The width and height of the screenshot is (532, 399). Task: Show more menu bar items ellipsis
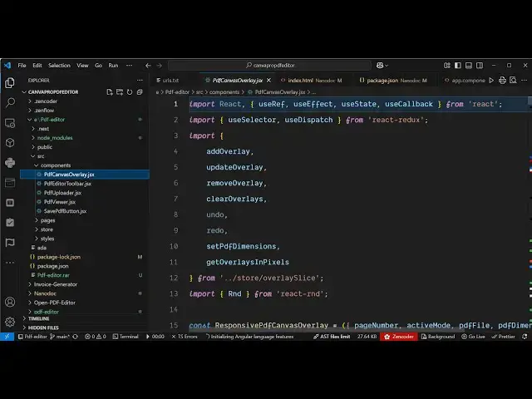(130, 66)
